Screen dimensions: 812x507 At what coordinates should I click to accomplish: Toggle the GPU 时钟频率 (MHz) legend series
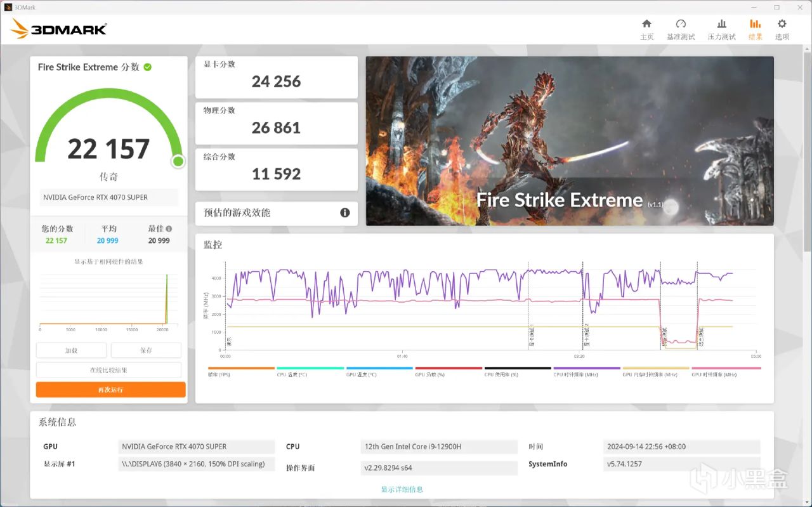click(x=726, y=372)
